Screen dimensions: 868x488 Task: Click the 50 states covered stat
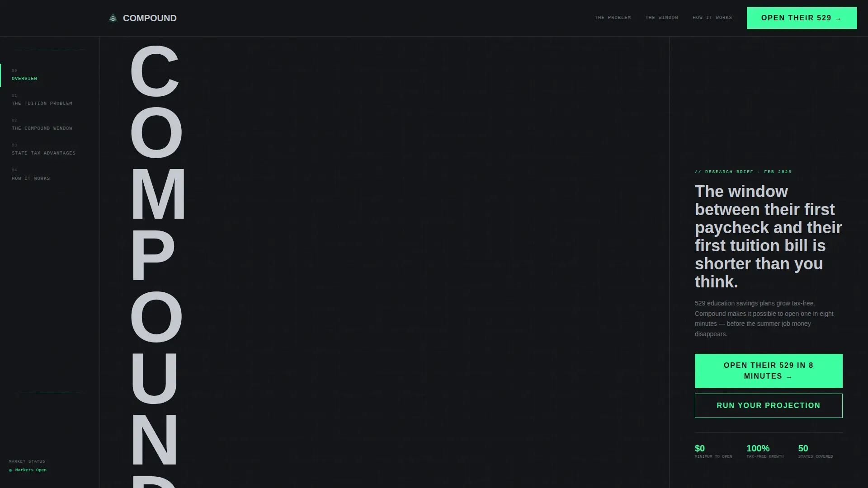pos(816,451)
